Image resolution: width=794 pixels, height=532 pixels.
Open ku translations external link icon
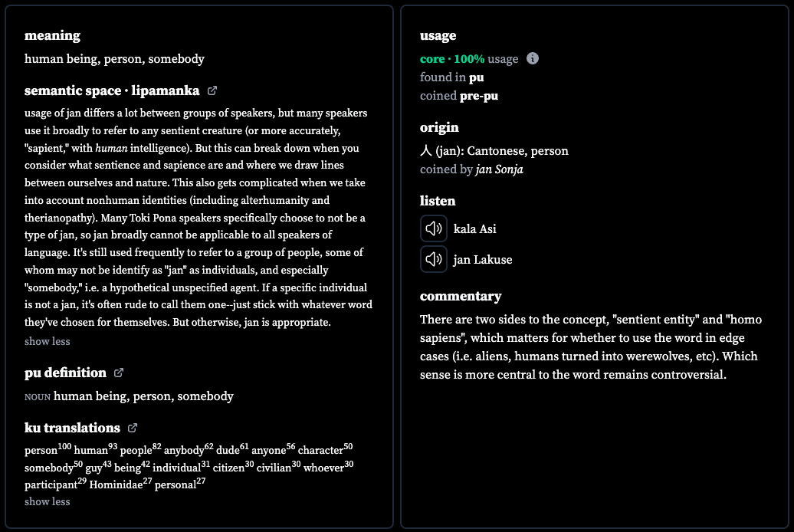(133, 429)
